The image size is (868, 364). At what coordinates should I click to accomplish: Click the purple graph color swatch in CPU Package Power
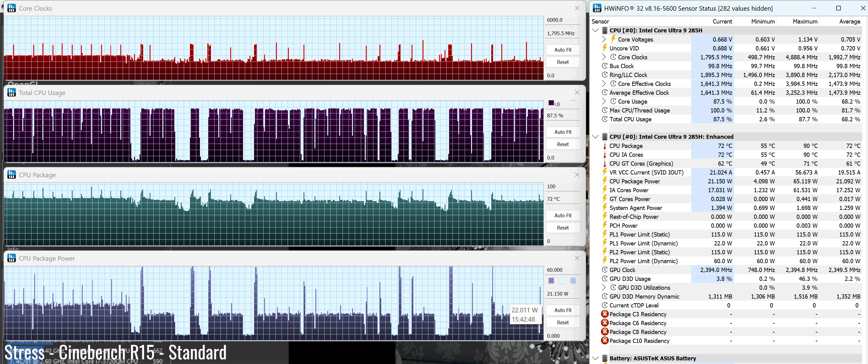(x=551, y=280)
